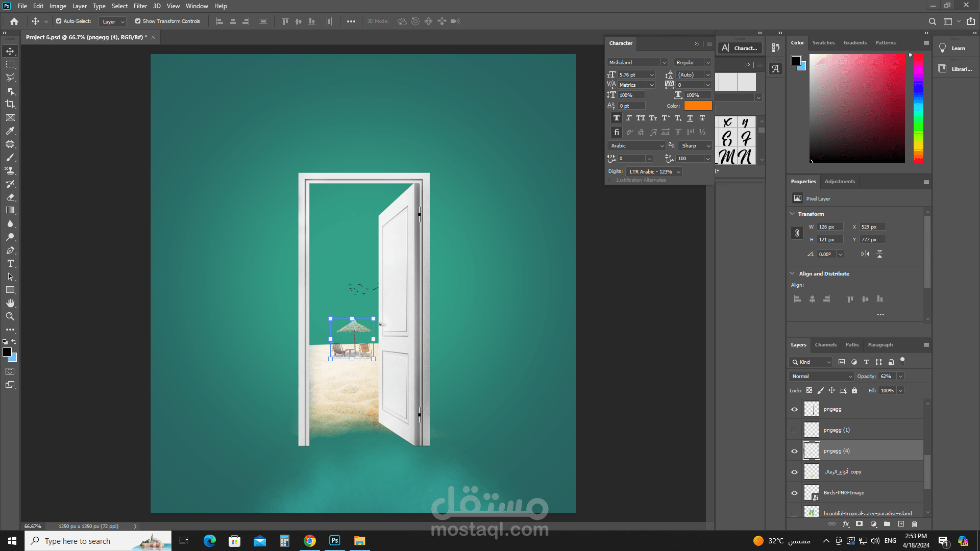The image size is (980, 551).
Task: Toggle the Auto-Select checkbox
Action: point(59,21)
